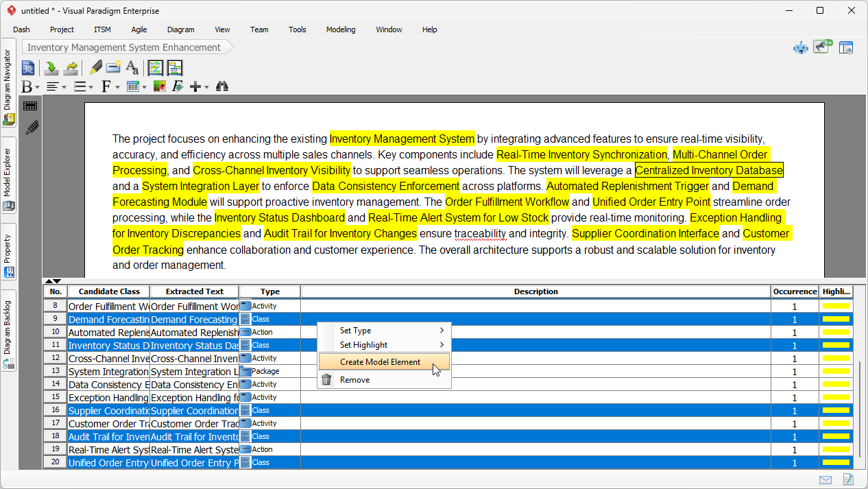Open the Find tool using the binoculars icon

(x=221, y=86)
